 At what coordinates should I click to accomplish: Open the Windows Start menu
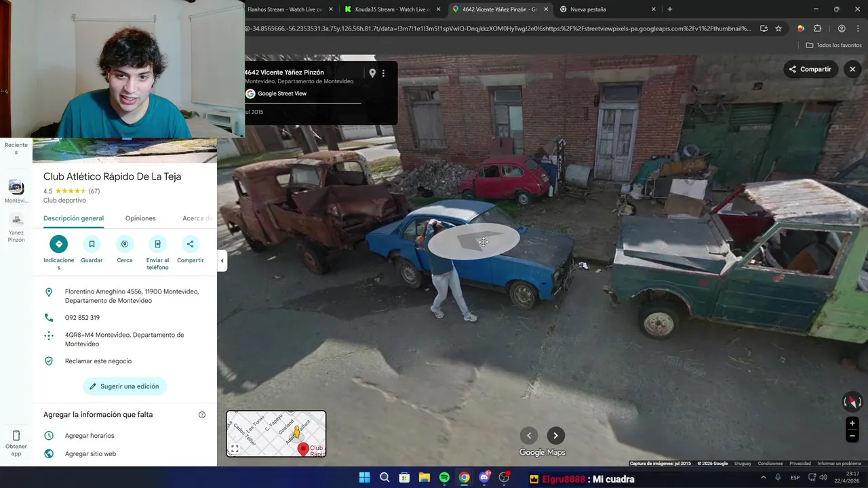pos(364,478)
